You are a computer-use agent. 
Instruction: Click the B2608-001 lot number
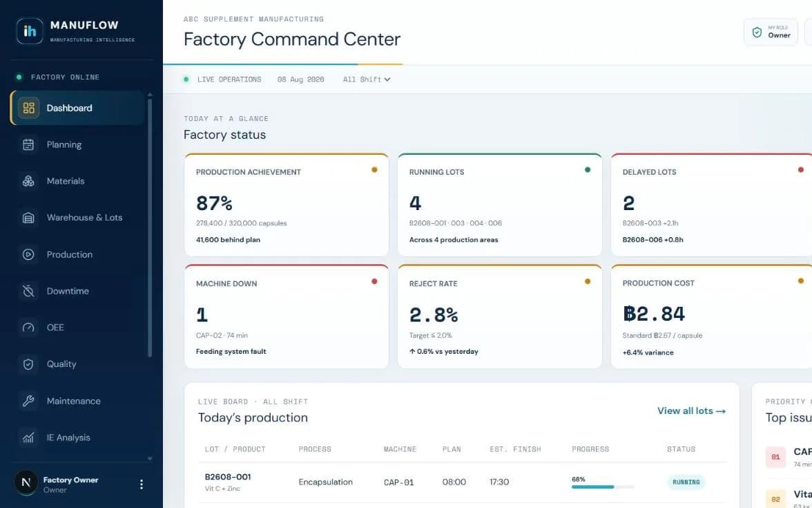pos(228,477)
